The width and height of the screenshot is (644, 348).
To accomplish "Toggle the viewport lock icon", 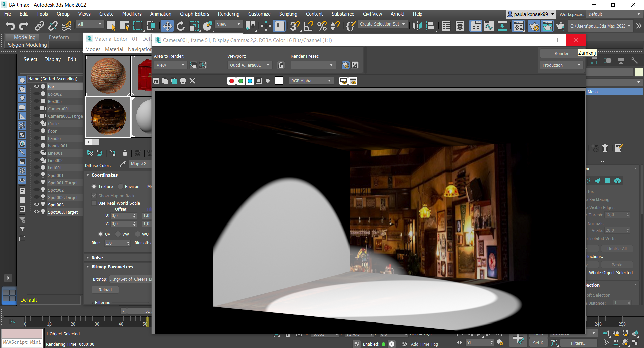I will click(x=281, y=65).
